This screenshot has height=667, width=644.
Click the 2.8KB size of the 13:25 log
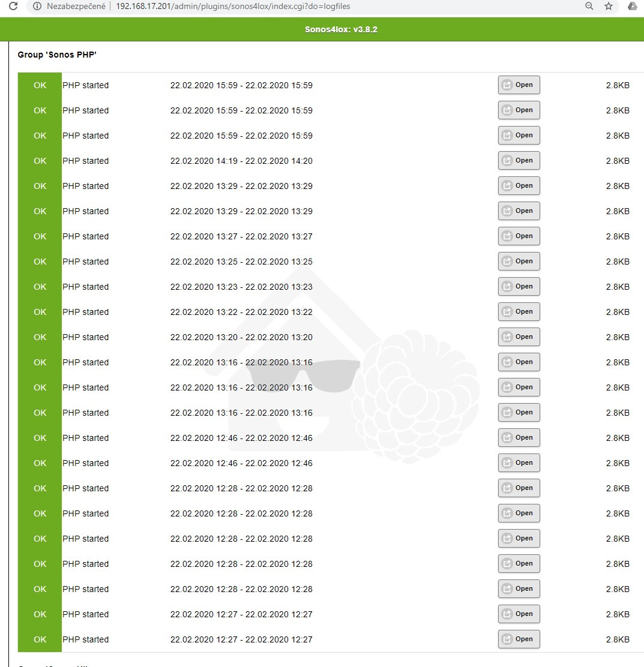618,262
